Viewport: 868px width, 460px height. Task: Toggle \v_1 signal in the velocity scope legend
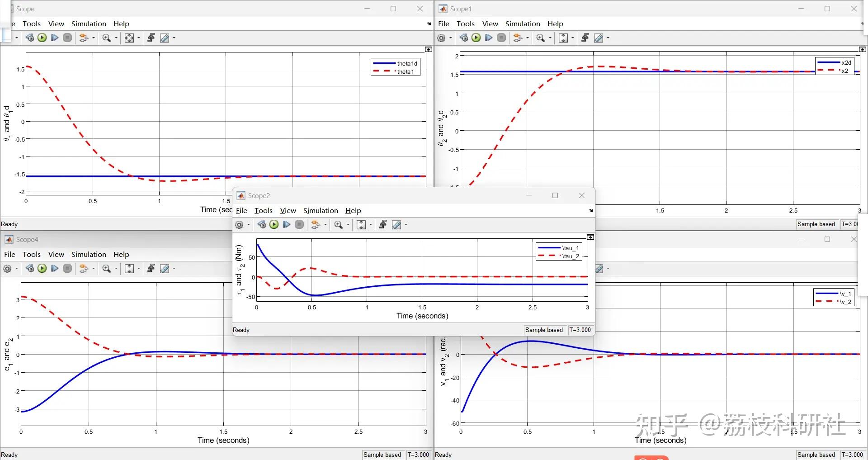pyautogui.click(x=834, y=294)
